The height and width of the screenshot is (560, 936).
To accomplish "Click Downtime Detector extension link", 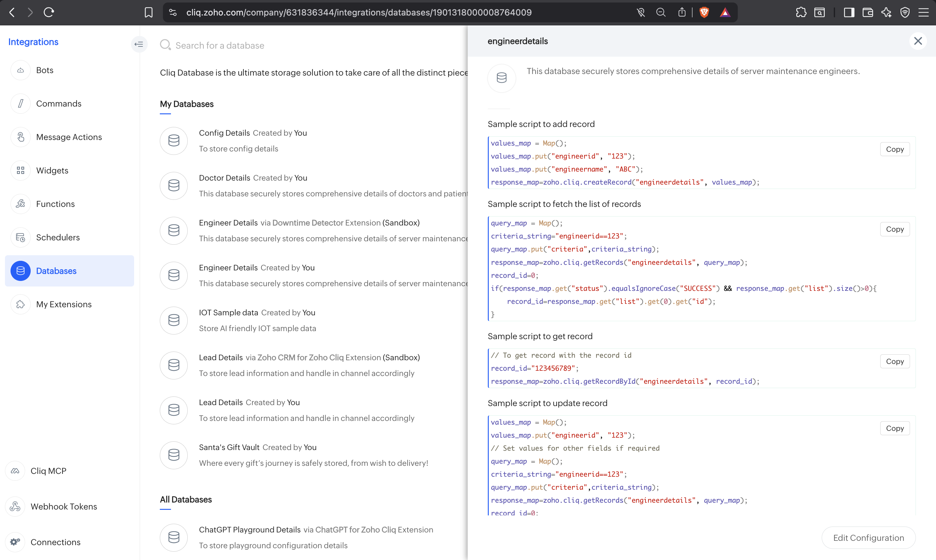I will tap(308, 223).
